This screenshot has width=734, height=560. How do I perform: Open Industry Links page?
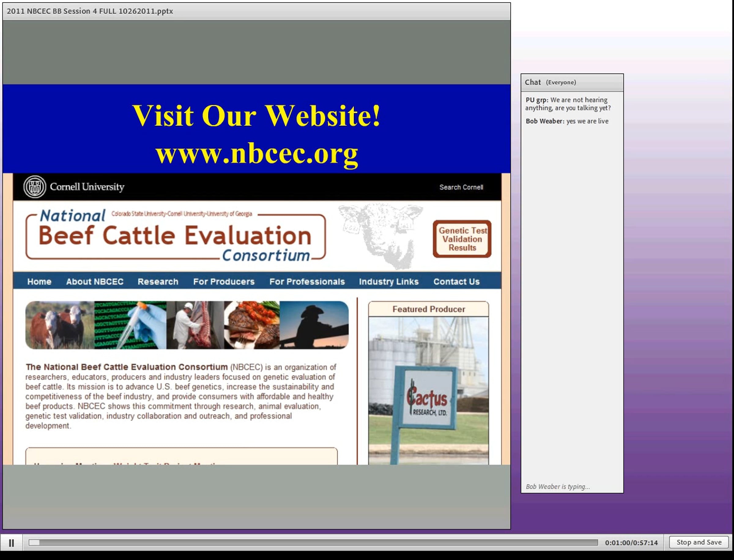pos(389,282)
